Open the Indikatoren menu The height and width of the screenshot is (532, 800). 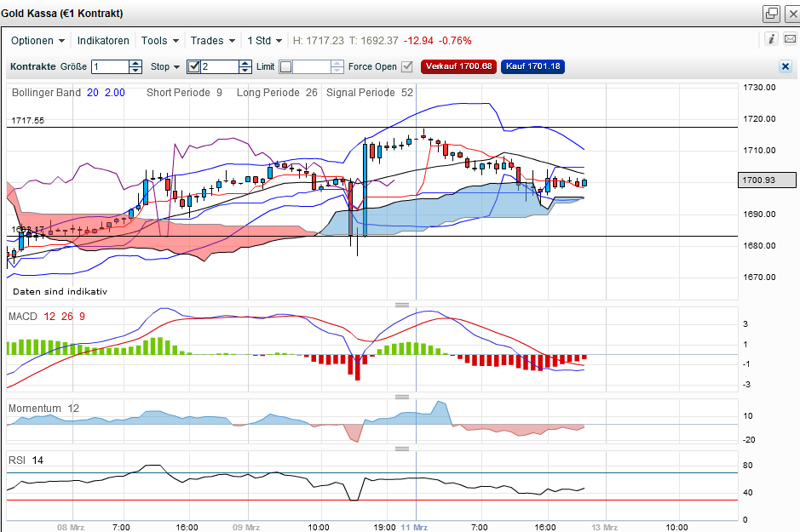105,40
